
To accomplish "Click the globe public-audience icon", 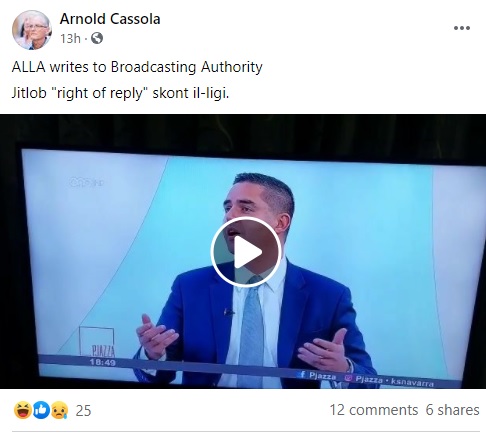I will [x=97, y=38].
